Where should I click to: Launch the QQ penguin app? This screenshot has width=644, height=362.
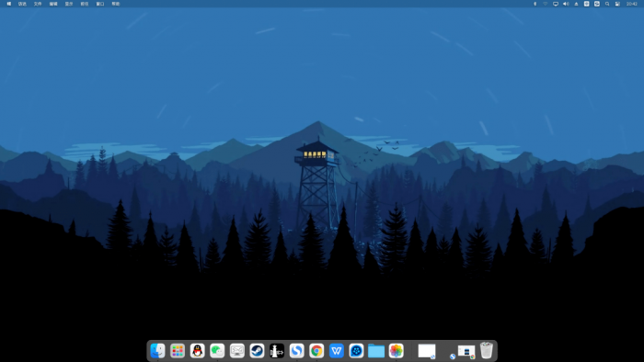click(x=198, y=351)
